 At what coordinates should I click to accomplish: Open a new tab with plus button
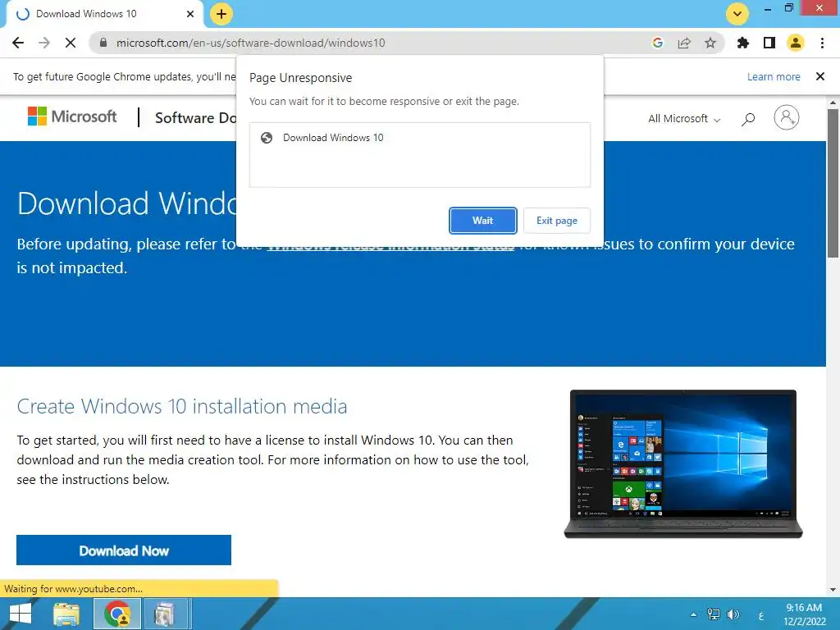[221, 14]
